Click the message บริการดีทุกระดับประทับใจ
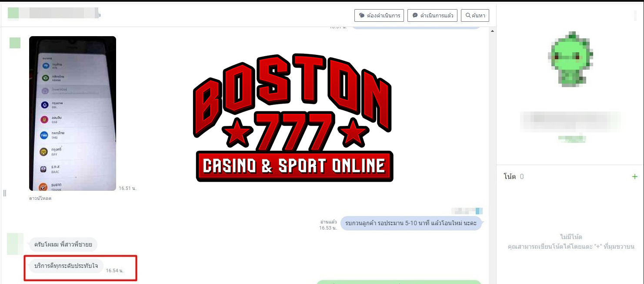 tap(66, 266)
